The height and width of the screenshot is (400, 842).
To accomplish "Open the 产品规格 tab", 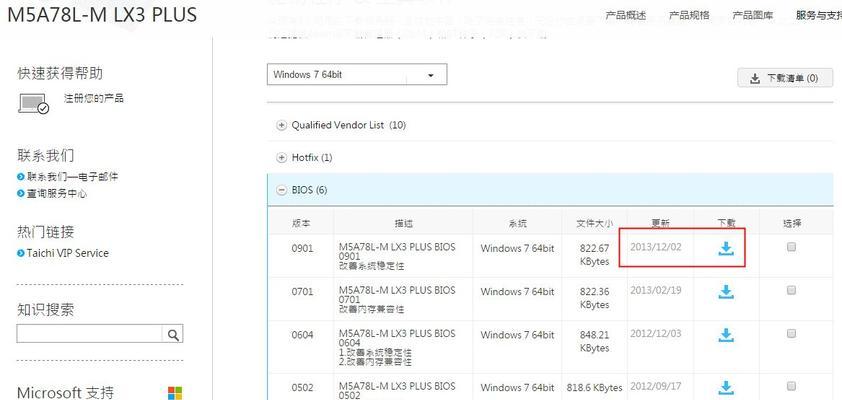I will pos(689,15).
